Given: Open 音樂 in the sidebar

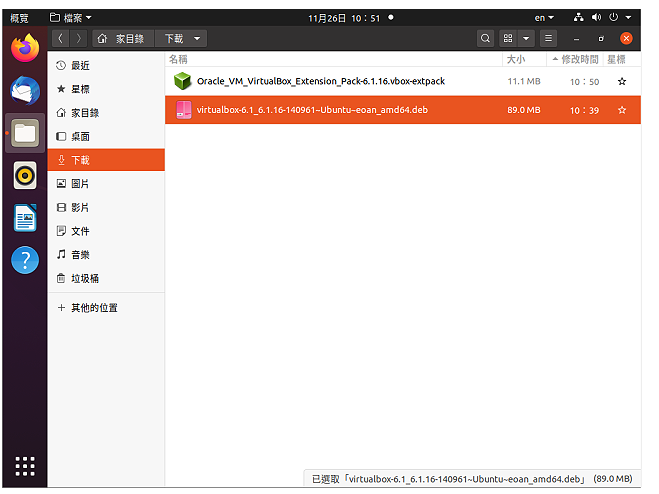Looking at the screenshot, I should pos(106,254).
